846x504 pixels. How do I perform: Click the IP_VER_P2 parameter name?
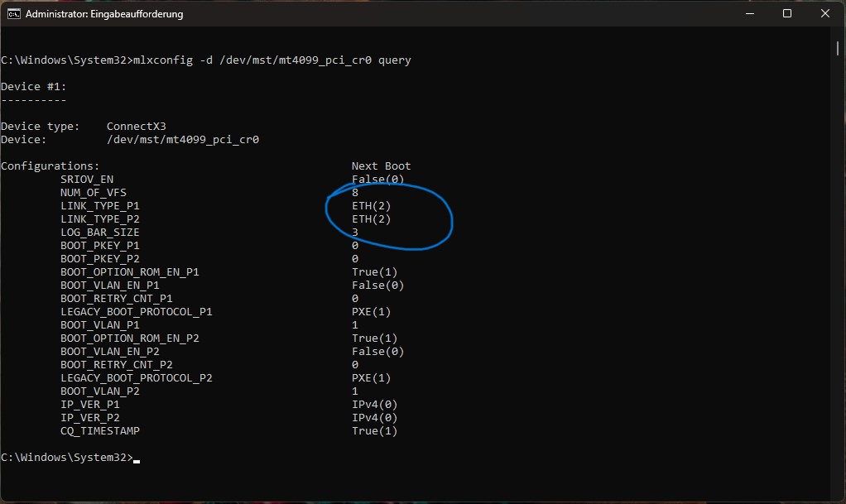coord(89,417)
